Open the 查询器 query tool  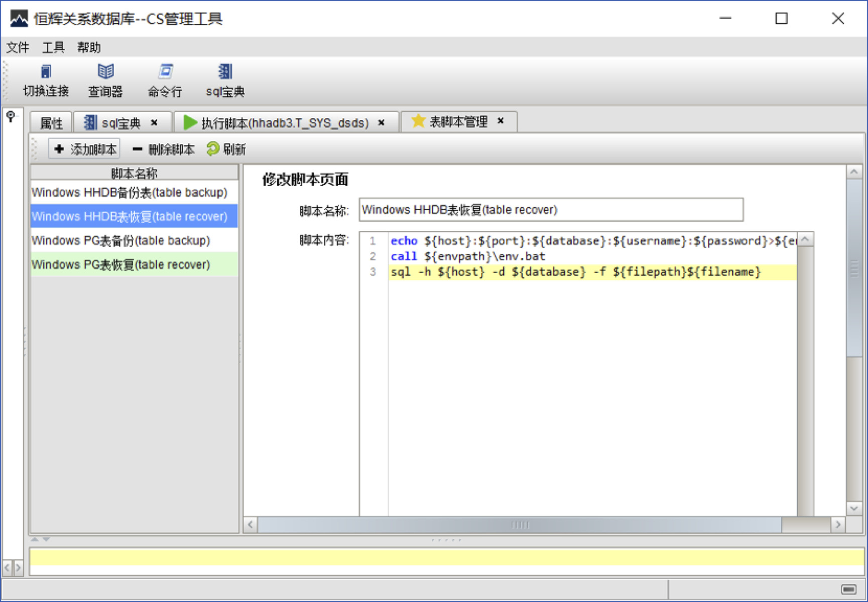point(105,80)
